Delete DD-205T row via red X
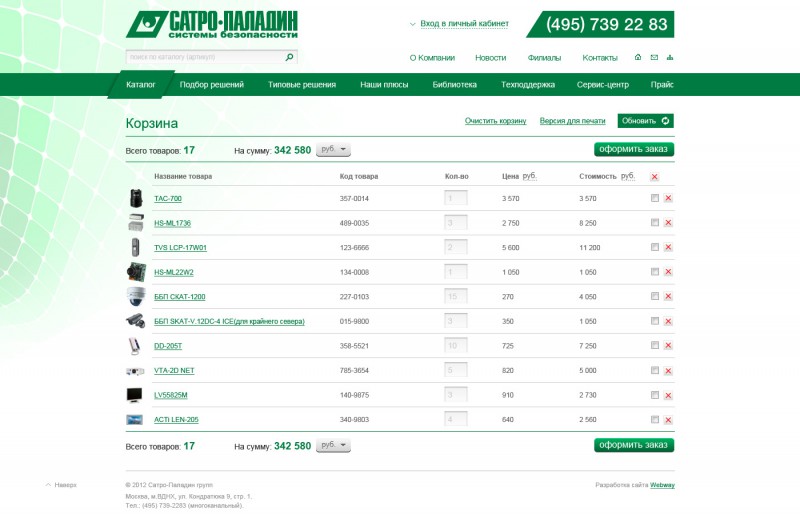The image size is (800, 514). pos(668,346)
